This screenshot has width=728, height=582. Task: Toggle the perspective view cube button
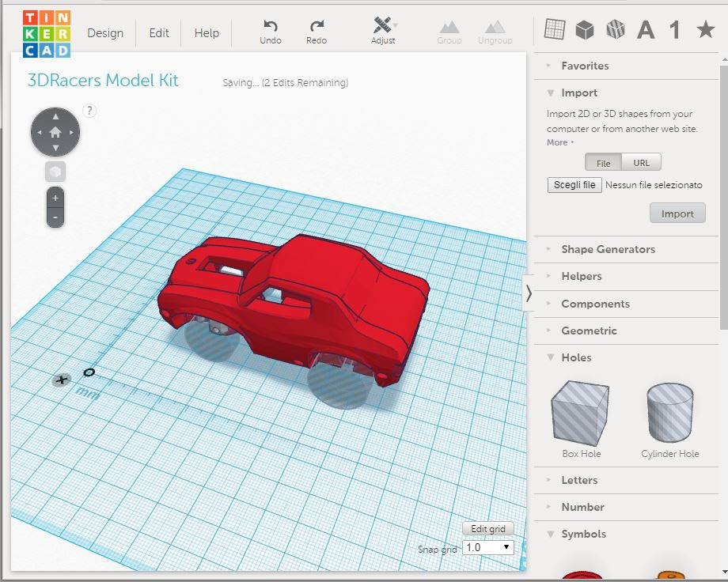pos(55,172)
